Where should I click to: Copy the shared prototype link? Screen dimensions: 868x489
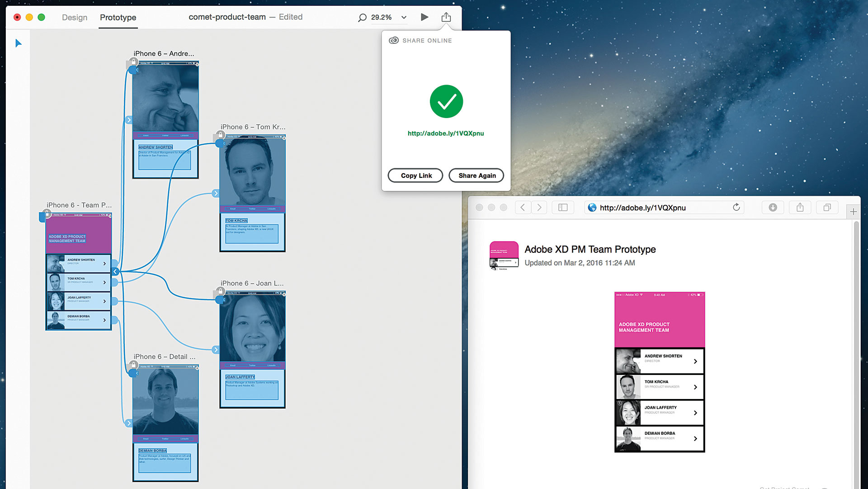click(x=415, y=176)
